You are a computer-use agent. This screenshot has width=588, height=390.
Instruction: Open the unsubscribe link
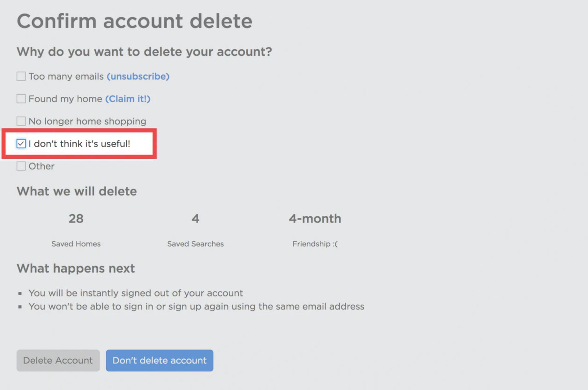click(x=138, y=76)
